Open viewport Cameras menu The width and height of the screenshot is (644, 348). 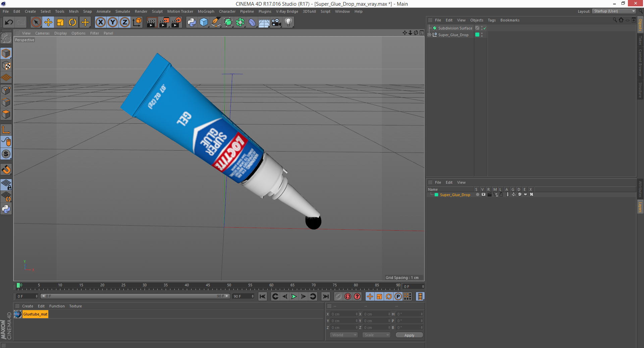42,33
